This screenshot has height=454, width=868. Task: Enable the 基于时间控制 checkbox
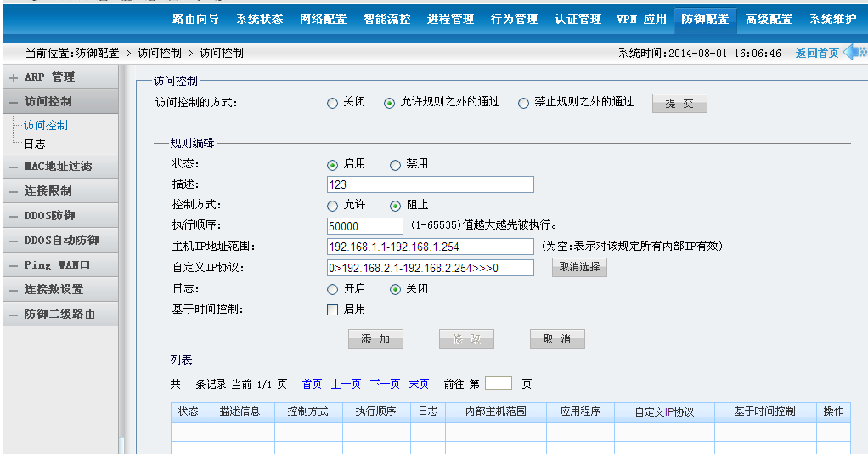333,309
